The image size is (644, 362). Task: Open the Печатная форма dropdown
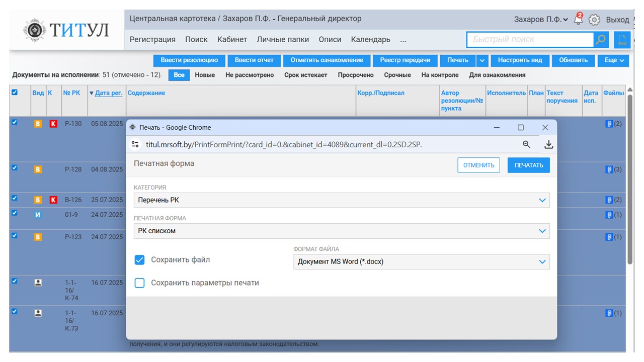[341, 231]
